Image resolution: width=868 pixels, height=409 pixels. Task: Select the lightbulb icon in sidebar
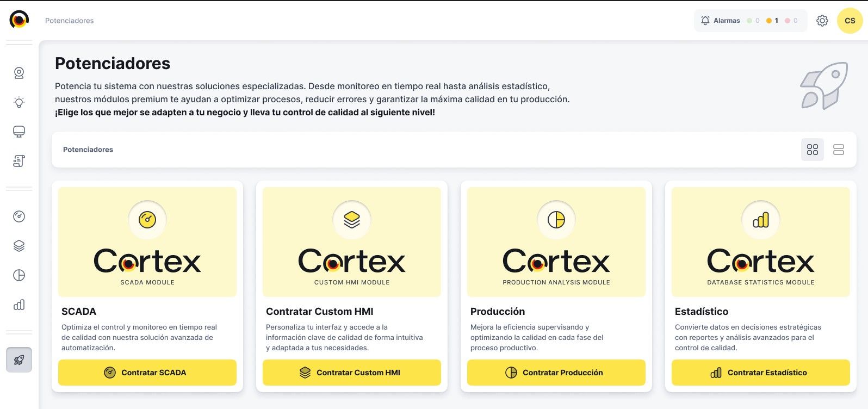tap(19, 102)
